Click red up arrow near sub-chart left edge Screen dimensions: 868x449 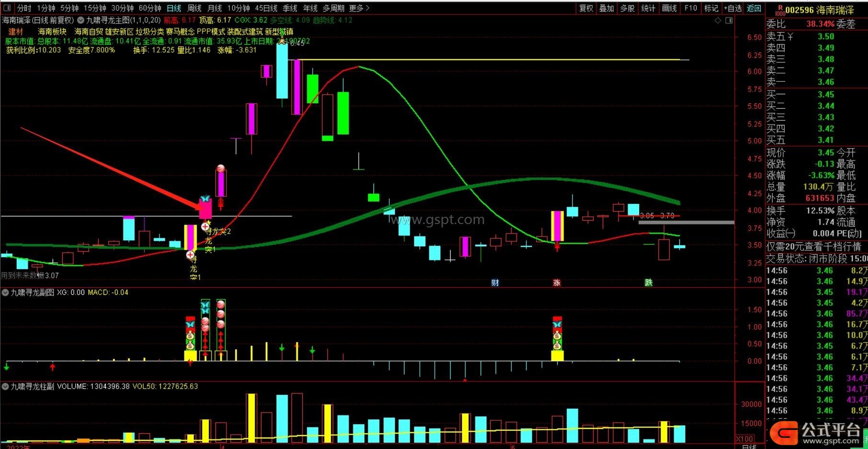(x=53, y=367)
